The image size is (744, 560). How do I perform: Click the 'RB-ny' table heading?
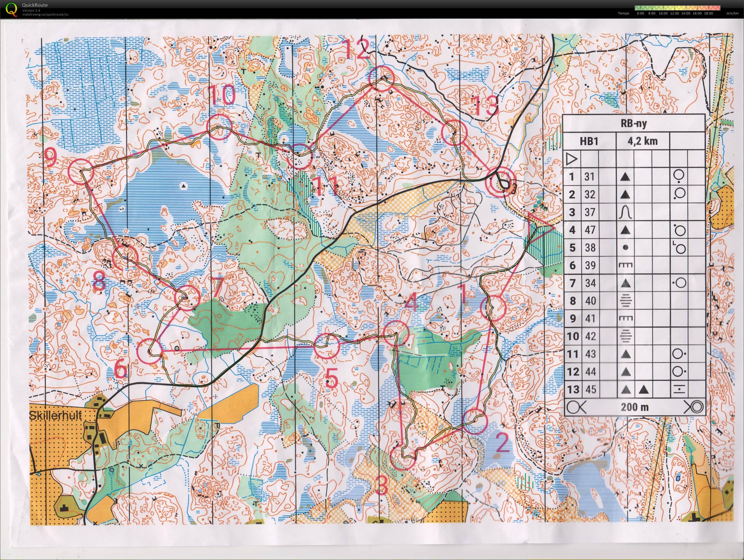634,124
